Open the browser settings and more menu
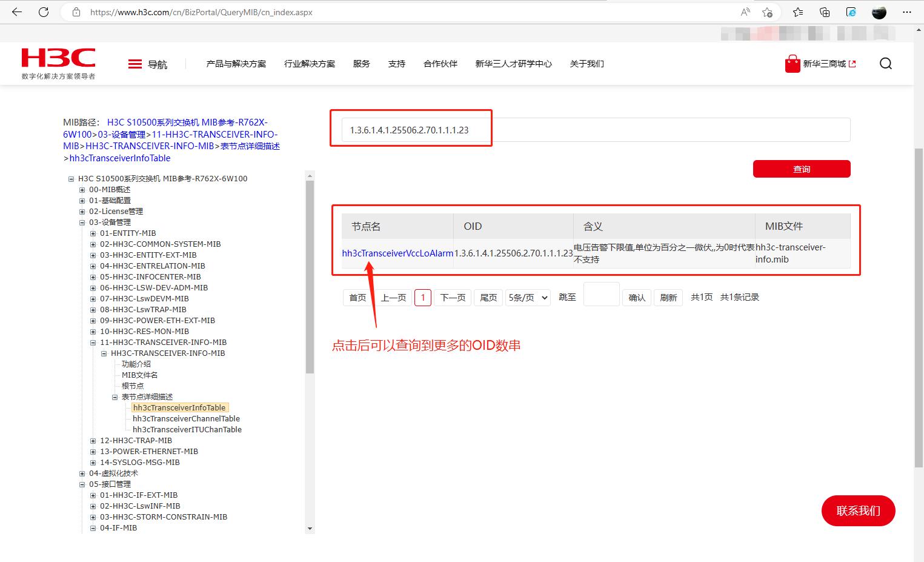This screenshot has width=924, height=562. 907,12
